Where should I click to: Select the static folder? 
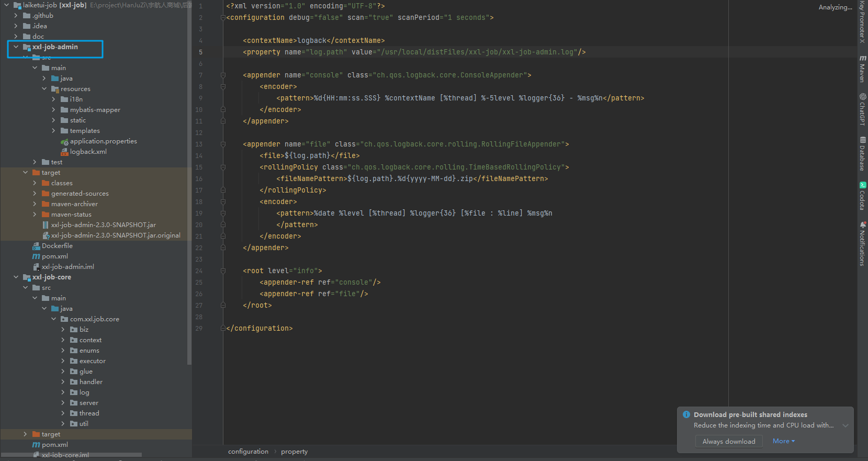pos(78,120)
